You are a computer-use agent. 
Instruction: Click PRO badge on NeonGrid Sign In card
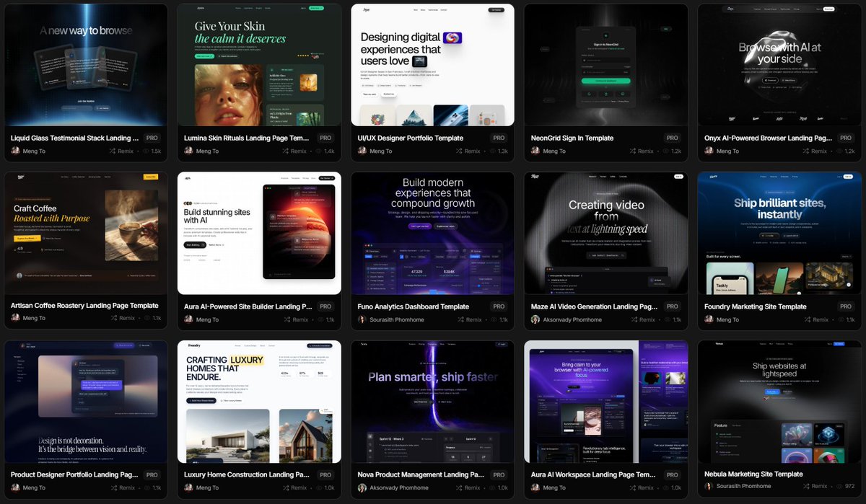[672, 138]
